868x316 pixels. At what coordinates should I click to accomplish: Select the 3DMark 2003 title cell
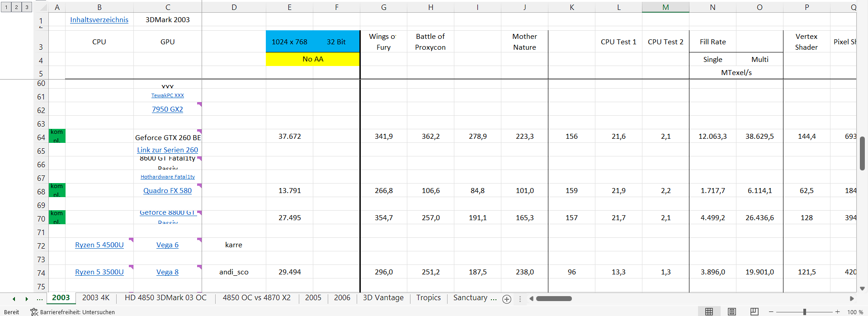[x=168, y=20]
